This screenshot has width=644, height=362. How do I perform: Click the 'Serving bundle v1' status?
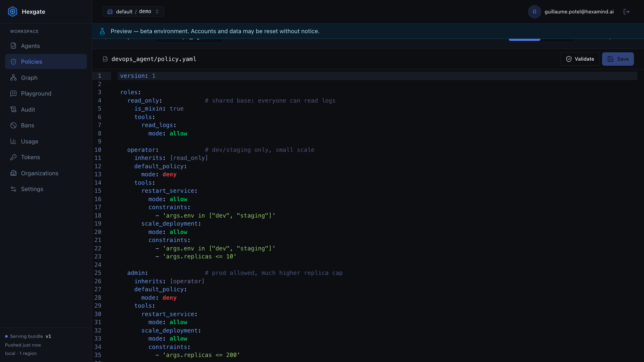pos(28,336)
